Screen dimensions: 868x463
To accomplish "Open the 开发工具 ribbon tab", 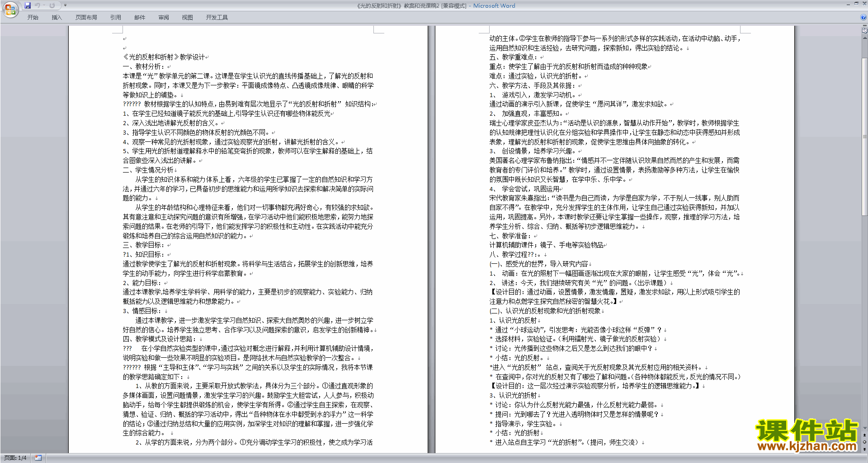I will (x=217, y=17).
